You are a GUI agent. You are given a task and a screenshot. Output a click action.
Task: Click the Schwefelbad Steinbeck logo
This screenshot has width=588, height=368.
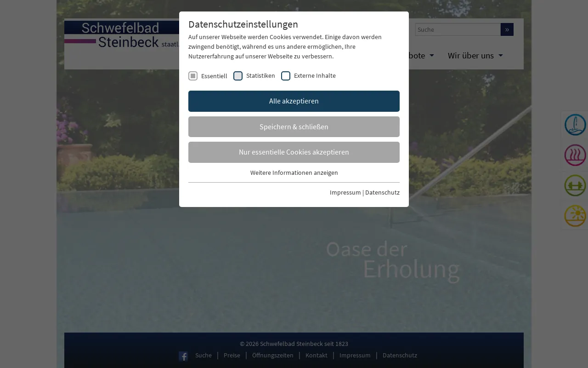click(x=122, y=35)
